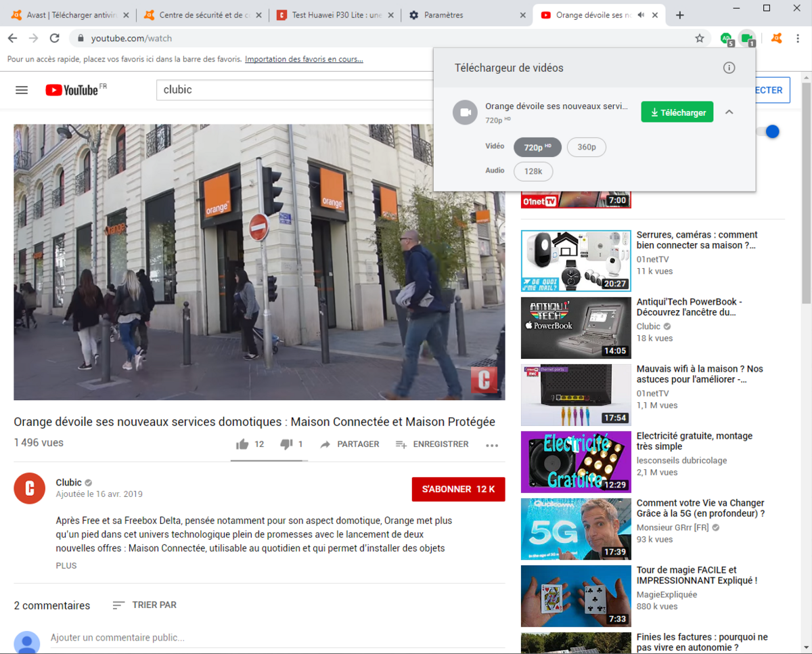Switch to Test Huawei P30 Lite tab
The height and width of the screenshot is (654, 812).
(335, 15)
